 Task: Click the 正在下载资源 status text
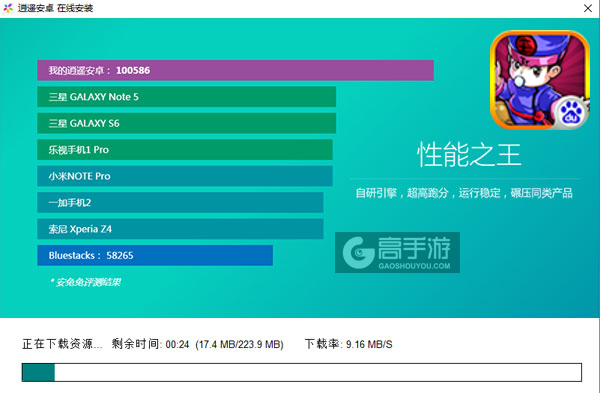pyautogui.click(x=62, y=344)
